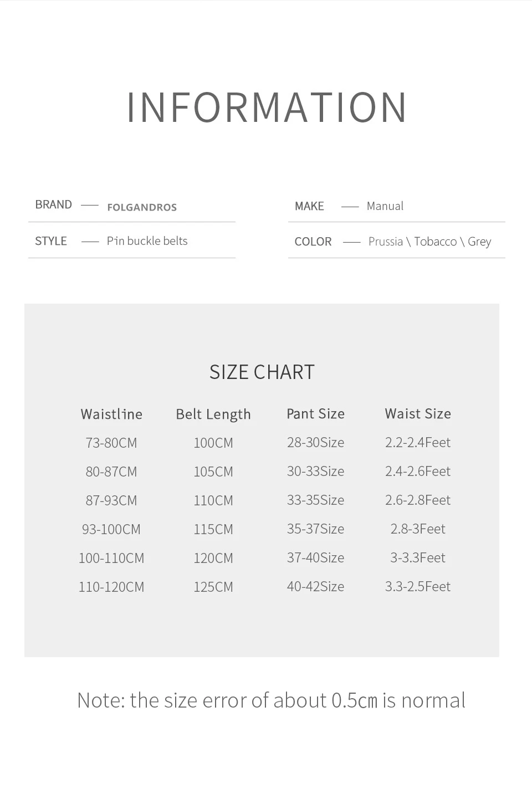
Task: Click the Pant Size column header
Action: [316, 413]
